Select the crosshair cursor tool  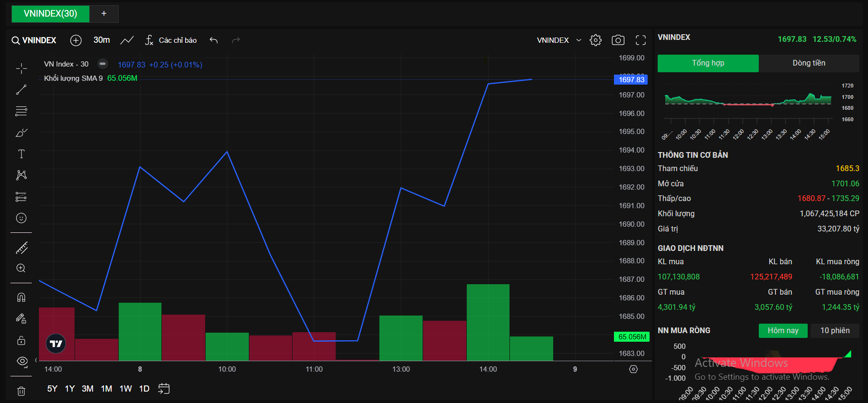pos(21,68)
